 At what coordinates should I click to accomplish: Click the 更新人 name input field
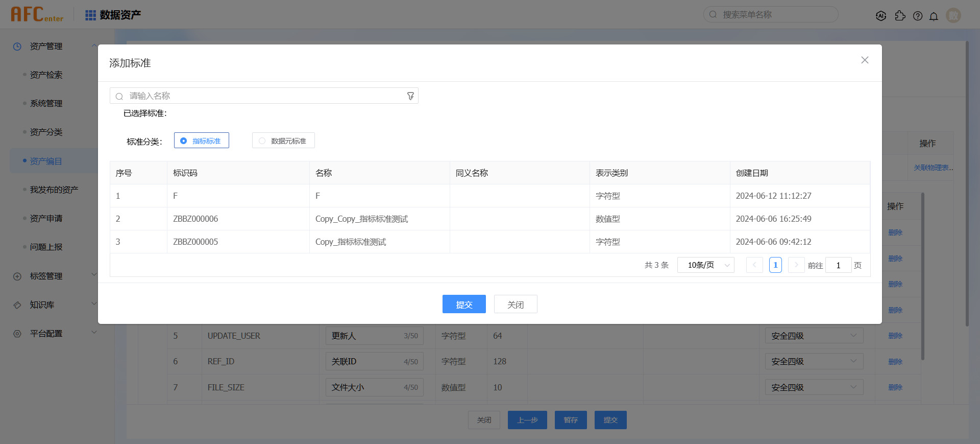coord(375,336)
